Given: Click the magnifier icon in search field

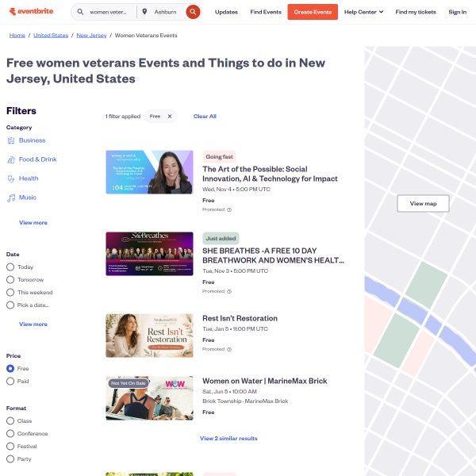Looking at the screenshot, I should tap(80, 12).
